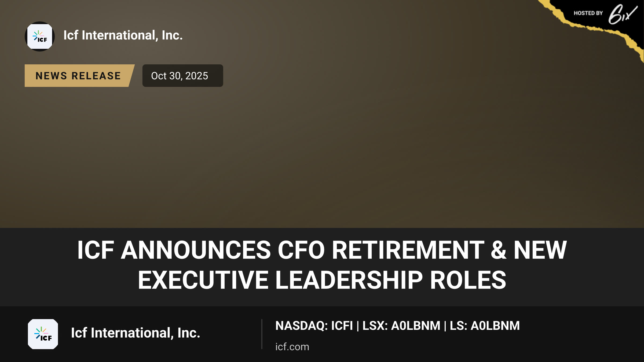Click the word NEW in the headline
Viewport: 644px width, 362px height.
click(x=540, y=250)
